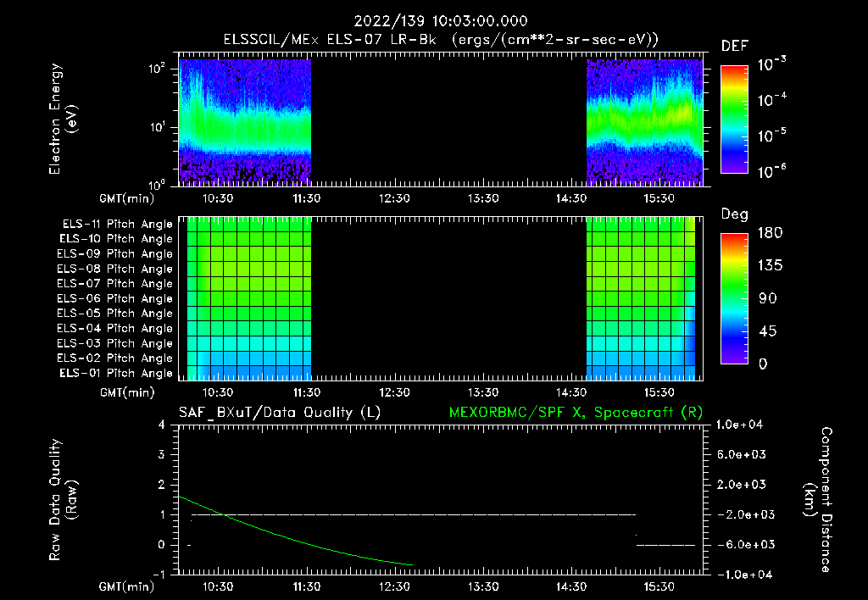Viewport: 868px width, 600px height.
Task: Click the 4 tick on the data quality axis
Action: point(161,425)
